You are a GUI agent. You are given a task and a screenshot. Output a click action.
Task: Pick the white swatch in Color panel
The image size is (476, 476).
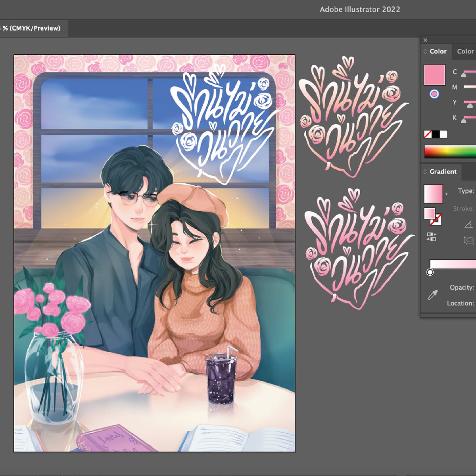(x=443, y=134)
